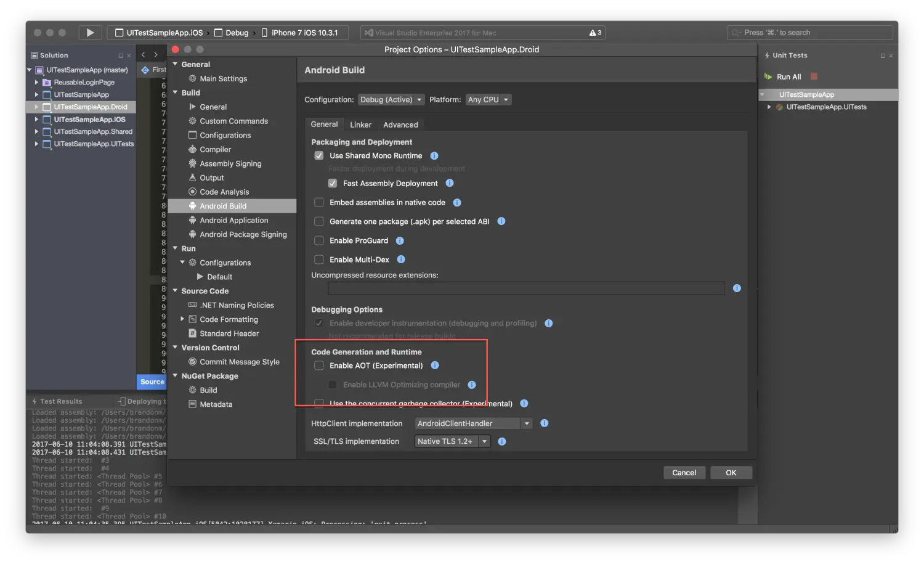Click info icon beside Fast Assembly Deployment
Screen dimensions: 924x564
[x=450, y=183]
